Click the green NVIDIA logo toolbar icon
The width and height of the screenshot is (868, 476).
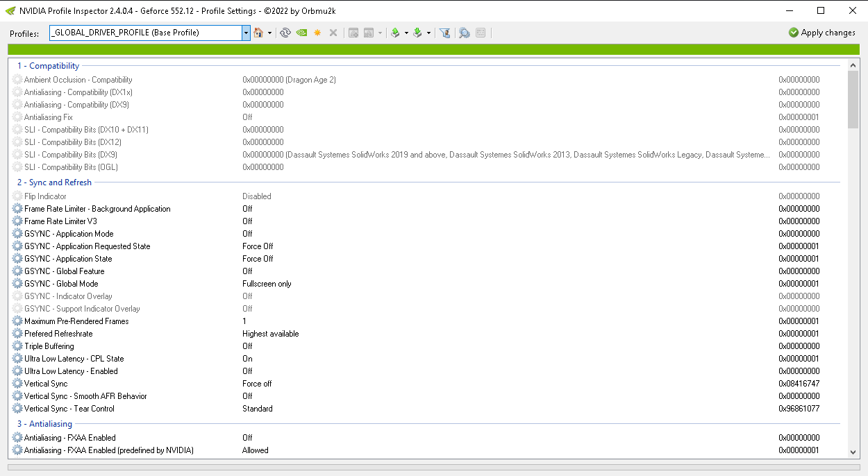(x=301, y=33)
